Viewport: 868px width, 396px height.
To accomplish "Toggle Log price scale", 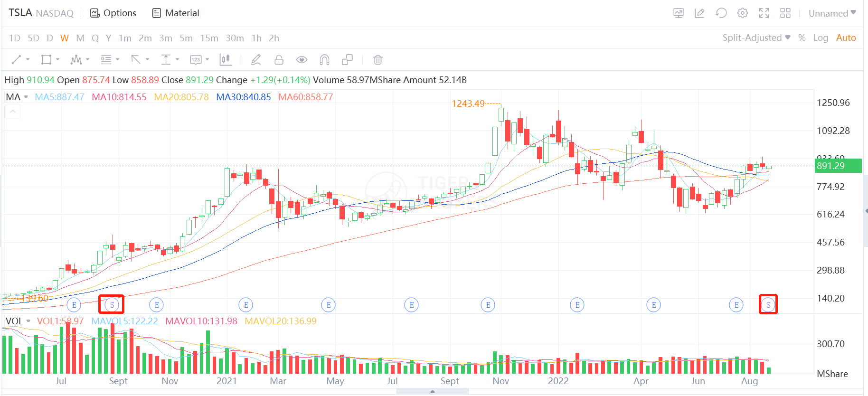I will tap(821, 38).
